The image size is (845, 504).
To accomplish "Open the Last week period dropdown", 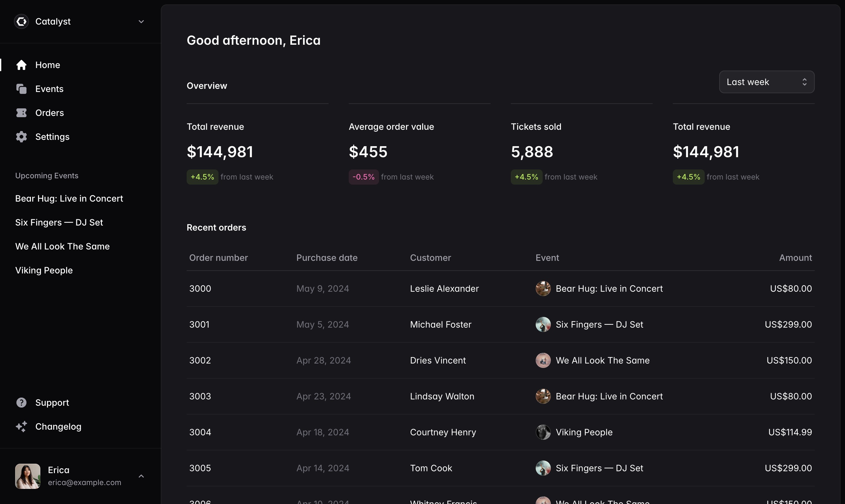I will pyautogui.click(x=766, y=82).
